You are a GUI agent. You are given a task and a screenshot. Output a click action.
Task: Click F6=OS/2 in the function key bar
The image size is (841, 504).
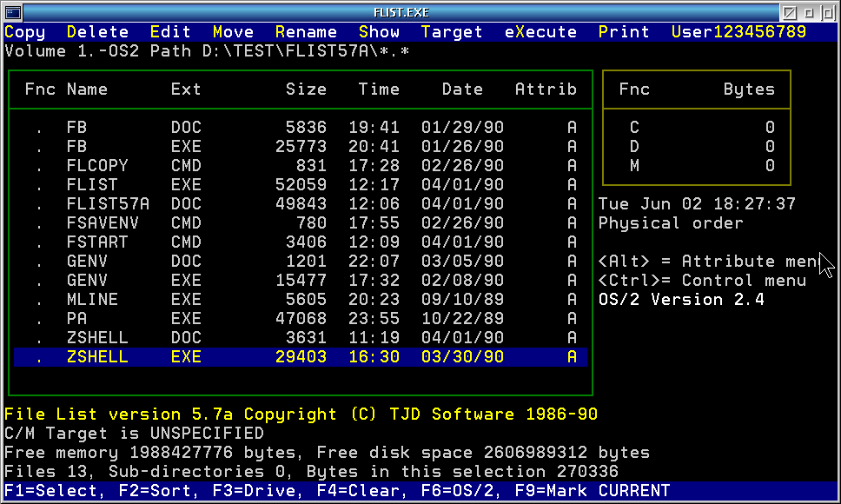click(x=458, y=491)
